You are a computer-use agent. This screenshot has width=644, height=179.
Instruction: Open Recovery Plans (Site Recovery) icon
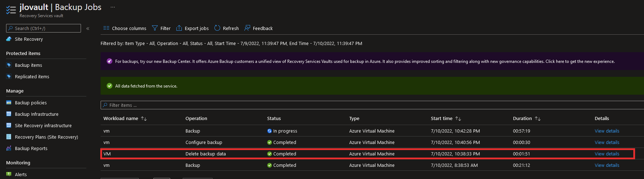9,137
